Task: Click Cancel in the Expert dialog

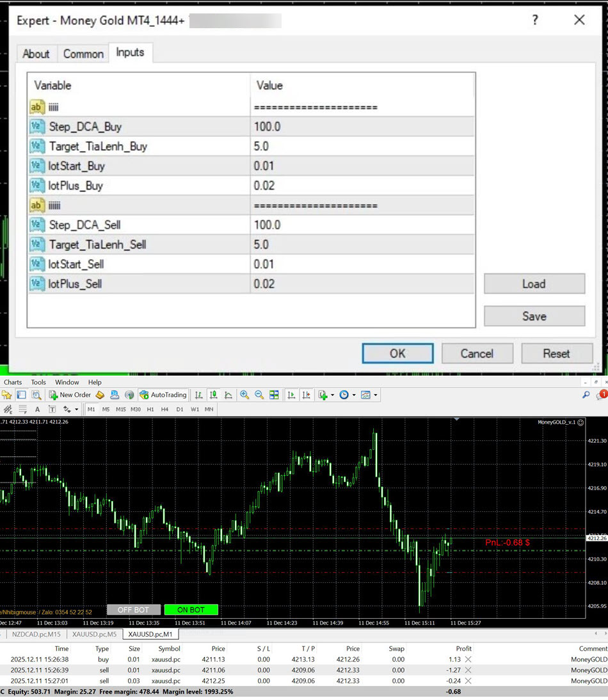Action: [477, 354]
